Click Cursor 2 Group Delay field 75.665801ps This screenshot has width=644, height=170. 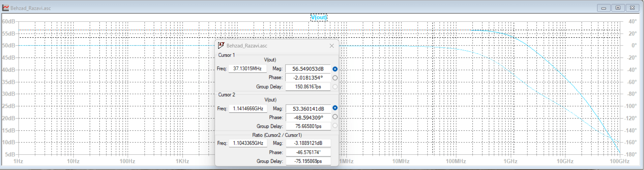[x=308, y=126]
